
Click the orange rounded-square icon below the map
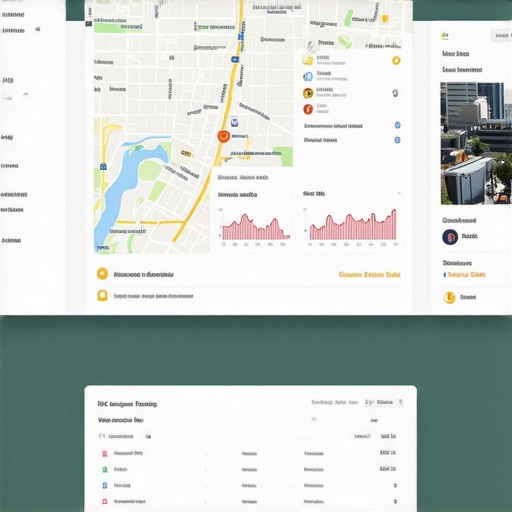[102, 295]
